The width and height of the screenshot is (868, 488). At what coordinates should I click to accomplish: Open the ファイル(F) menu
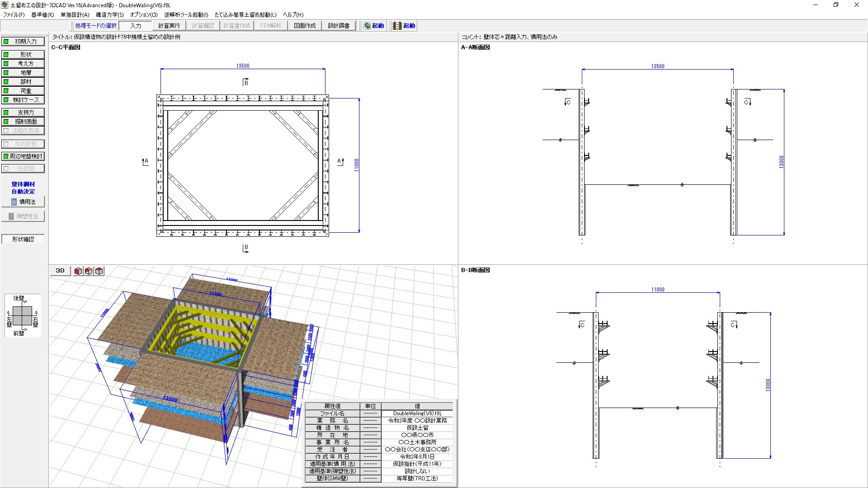(x=14, y=15)
